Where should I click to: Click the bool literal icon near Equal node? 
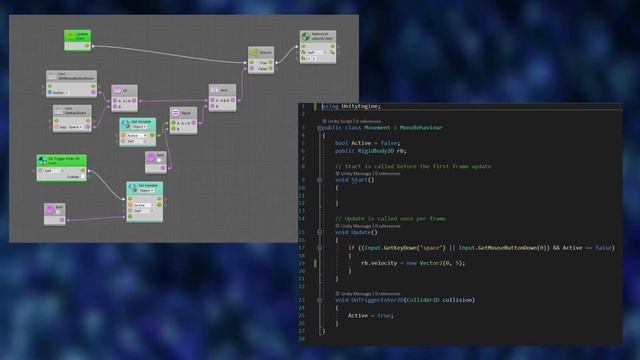pyautogui.click(x=151, y=157)
